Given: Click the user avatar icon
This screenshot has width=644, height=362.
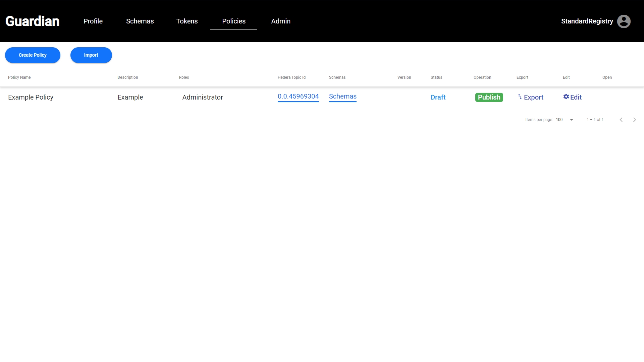Looking at the screenshot, I should (x=624, y=21).
